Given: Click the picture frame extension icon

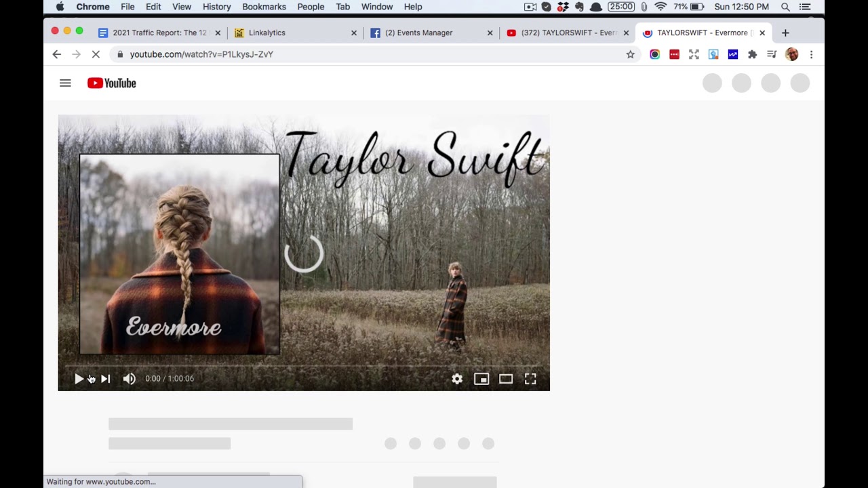Looking at the screenshot, I should tap(713, 54).
